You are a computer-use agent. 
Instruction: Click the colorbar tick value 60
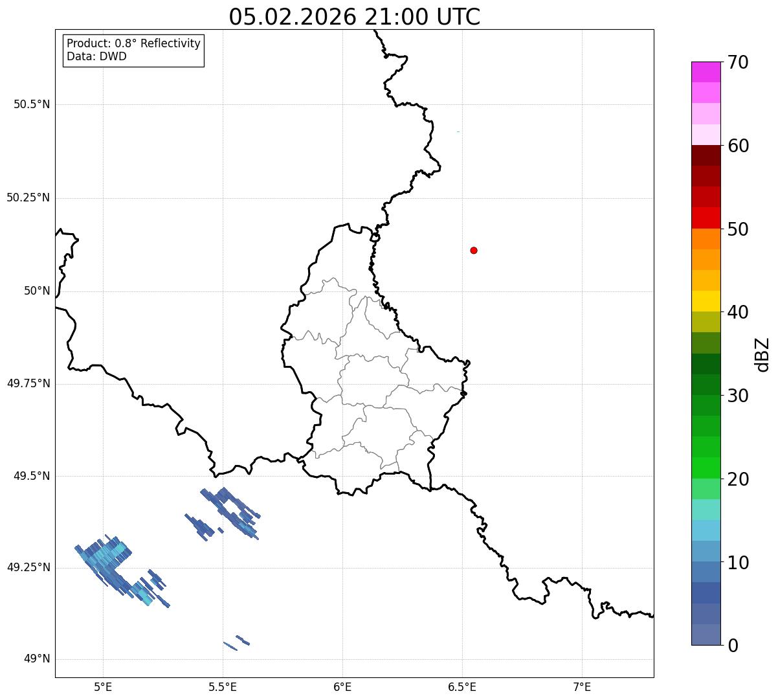[737, 146]
